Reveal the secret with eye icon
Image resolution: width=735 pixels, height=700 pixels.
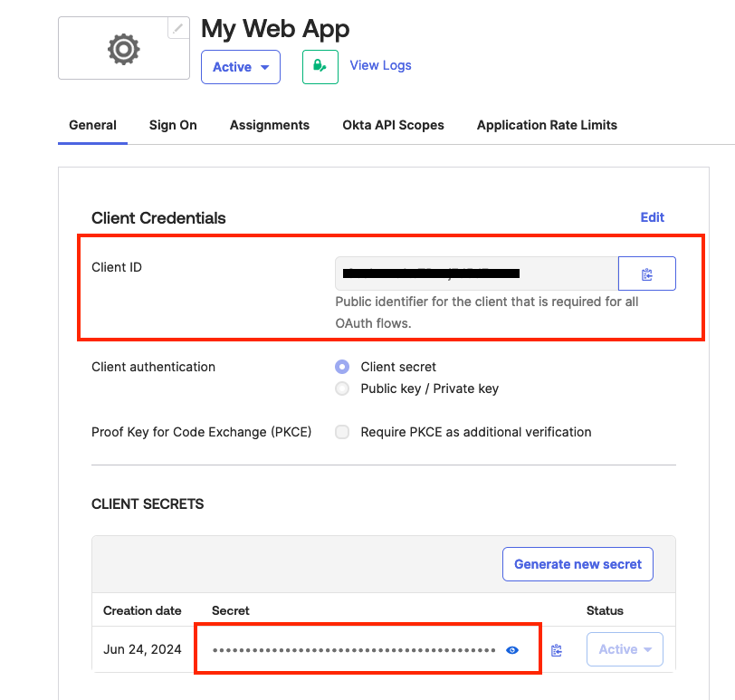tap(512, 650)
